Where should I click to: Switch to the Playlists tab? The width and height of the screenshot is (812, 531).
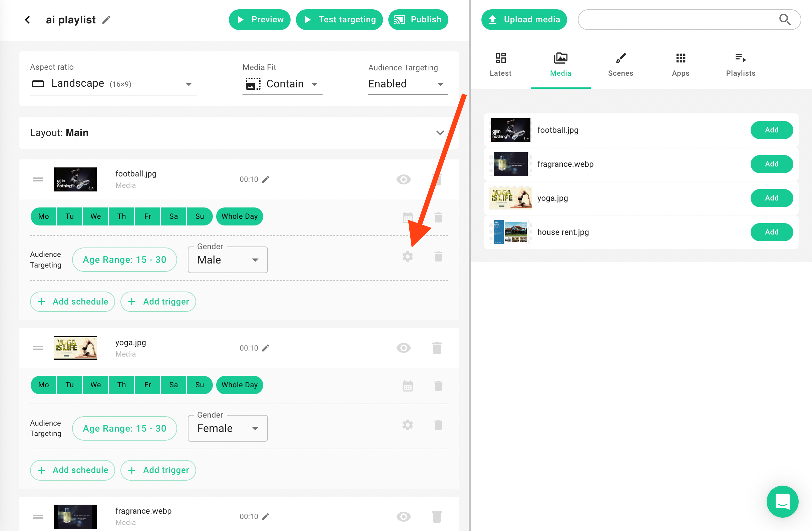(740, 65)
